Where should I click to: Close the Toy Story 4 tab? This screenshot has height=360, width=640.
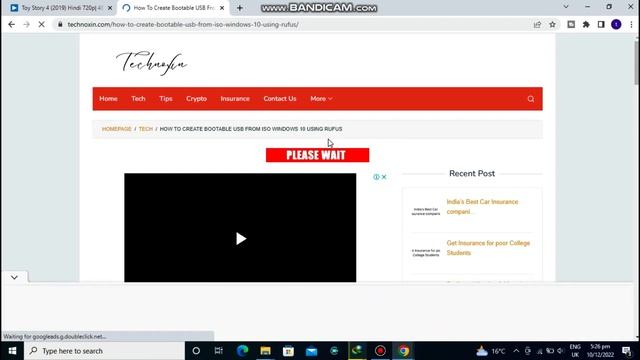110,8
